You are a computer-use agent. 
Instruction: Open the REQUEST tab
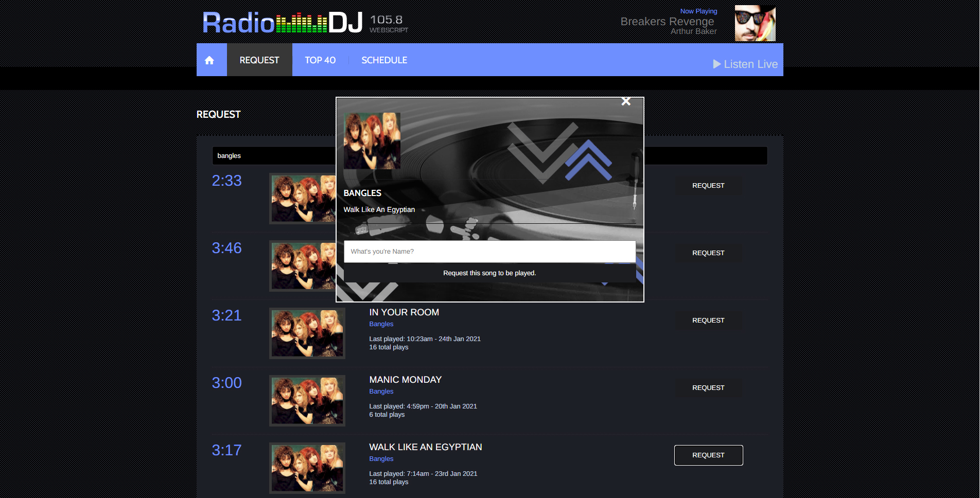[259, 60]
